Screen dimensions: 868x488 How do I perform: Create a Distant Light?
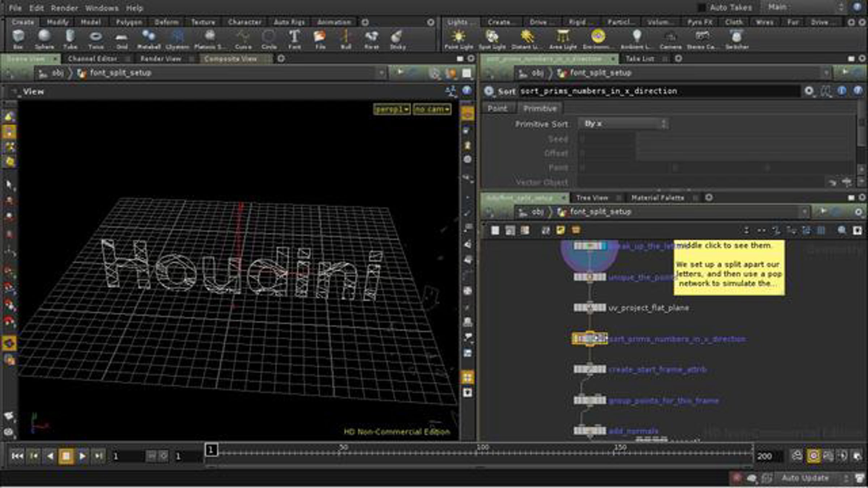coord(527,39)
